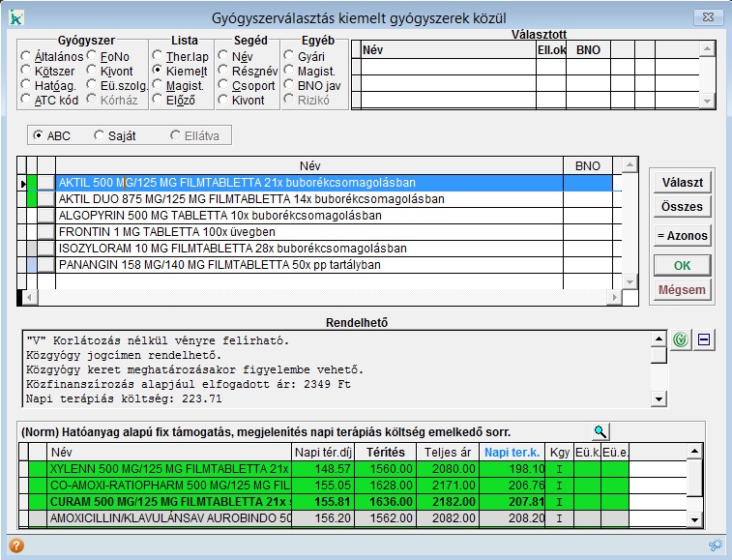Click the green circular refresh icon beside Rendelhető
The image size is (732, 560).
681,339
